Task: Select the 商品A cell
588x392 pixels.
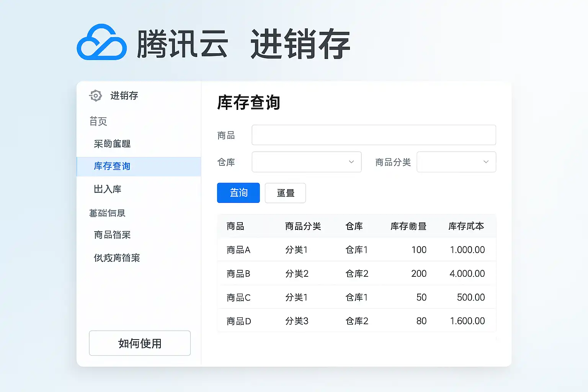Action: coord(238,250)
